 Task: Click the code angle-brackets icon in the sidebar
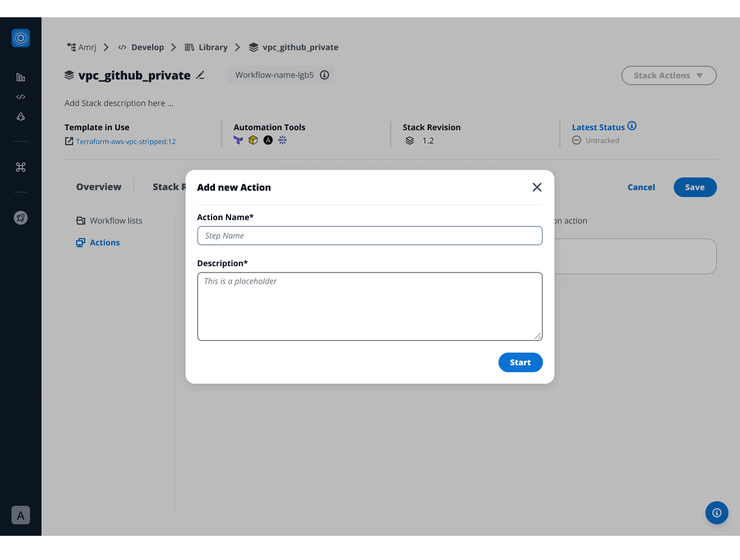pyautogui.click(x=20, y=97)
